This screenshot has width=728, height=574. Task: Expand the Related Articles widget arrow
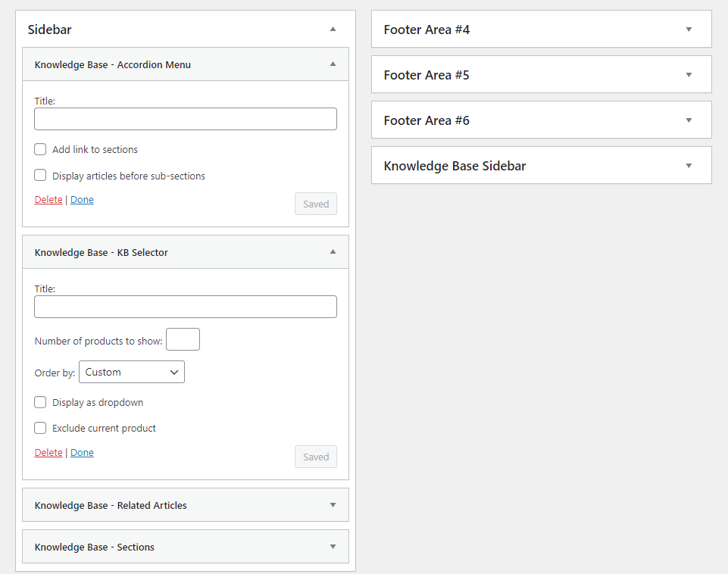point(333,505)
